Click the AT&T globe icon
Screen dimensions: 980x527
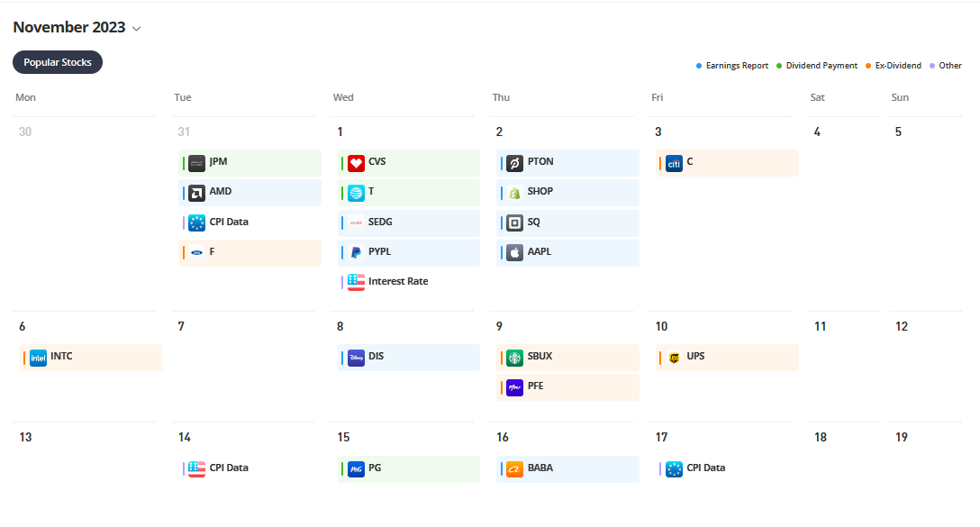coord(356,192)
